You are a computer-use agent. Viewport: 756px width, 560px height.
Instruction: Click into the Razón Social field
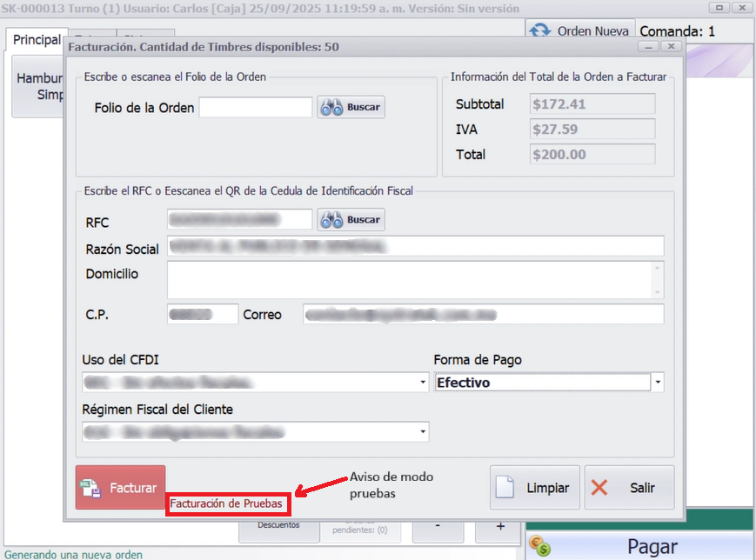(x=415, y=247)
